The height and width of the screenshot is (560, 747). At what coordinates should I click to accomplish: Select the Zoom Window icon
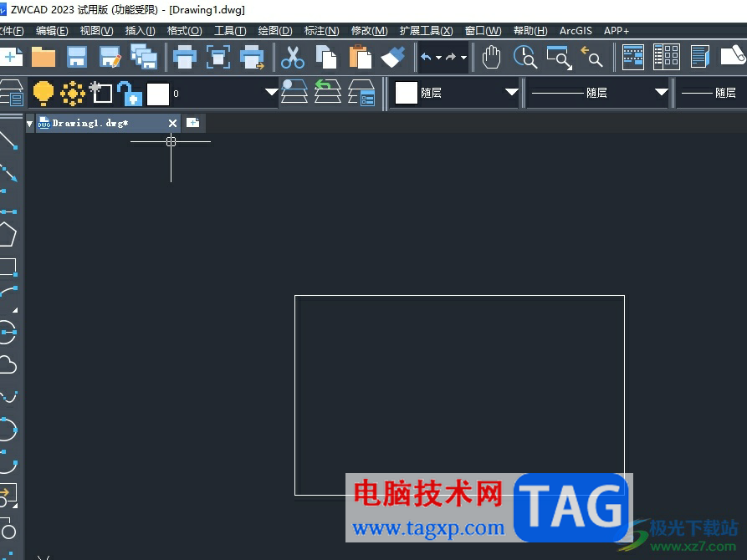[559, 58]
